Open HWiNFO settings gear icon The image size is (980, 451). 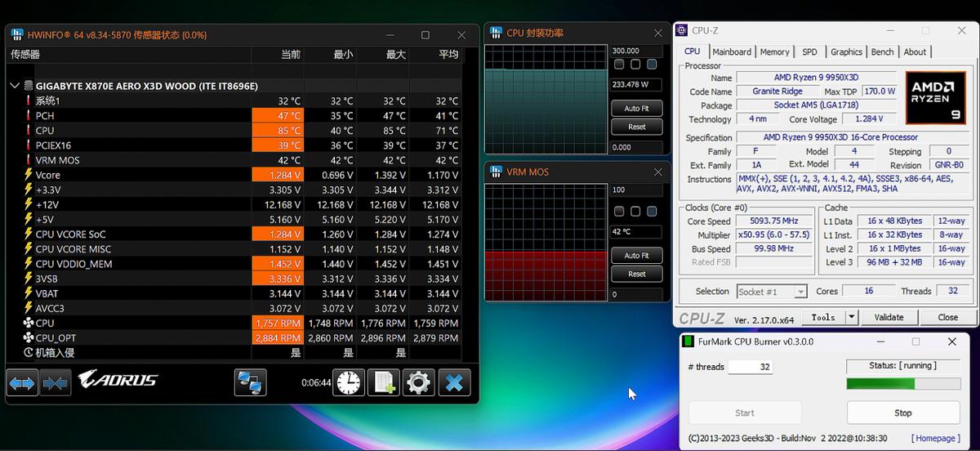coord(418,382)
